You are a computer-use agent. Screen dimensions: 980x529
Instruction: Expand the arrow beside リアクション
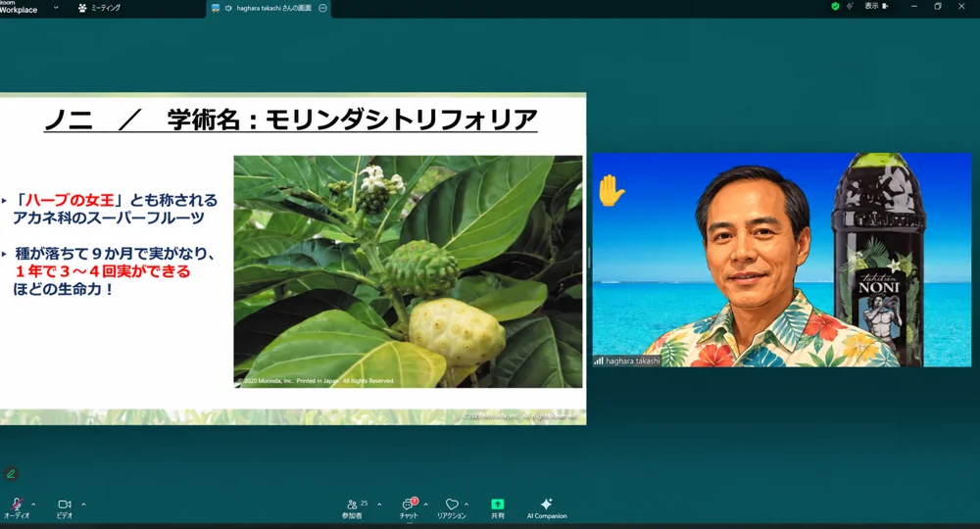(466, 504)
